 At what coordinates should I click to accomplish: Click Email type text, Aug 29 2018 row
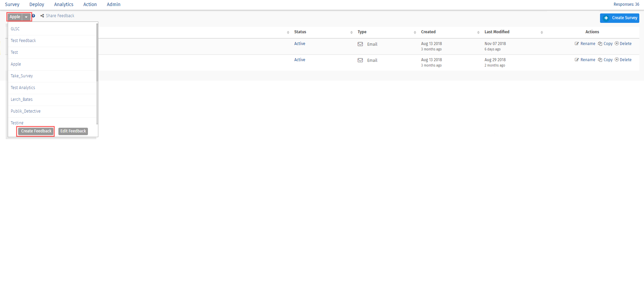[372, 60]
